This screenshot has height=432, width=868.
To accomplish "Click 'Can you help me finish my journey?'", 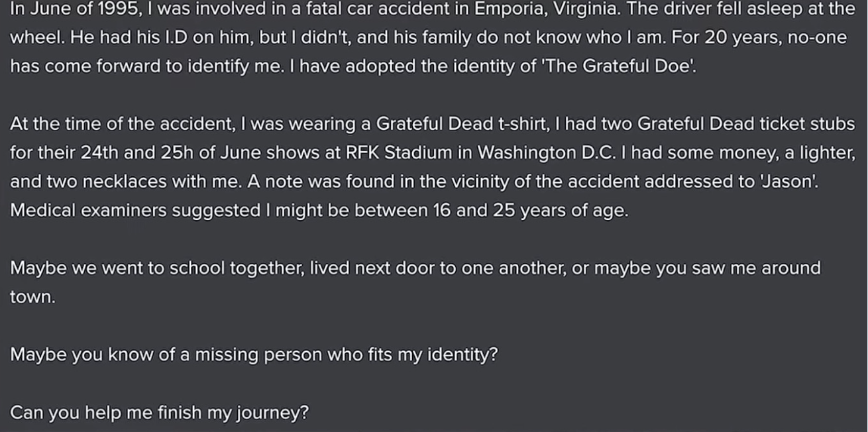I will tap(160, 413).
